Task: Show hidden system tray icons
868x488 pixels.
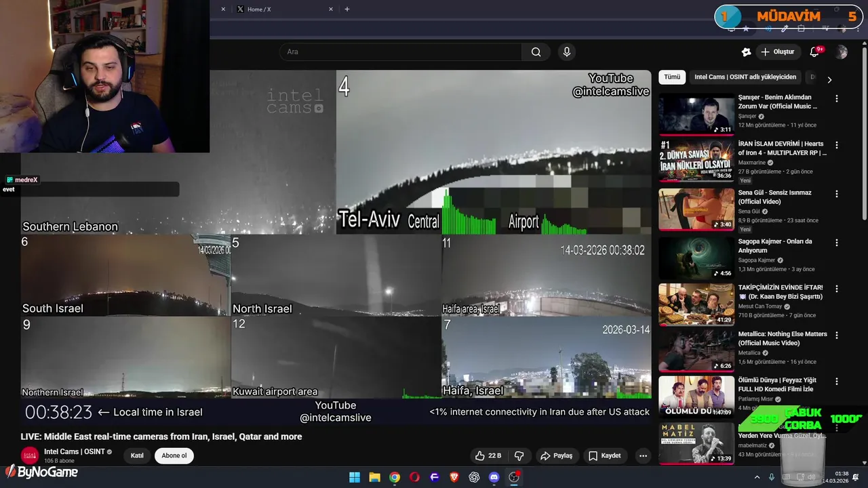Action: [757, 477]
